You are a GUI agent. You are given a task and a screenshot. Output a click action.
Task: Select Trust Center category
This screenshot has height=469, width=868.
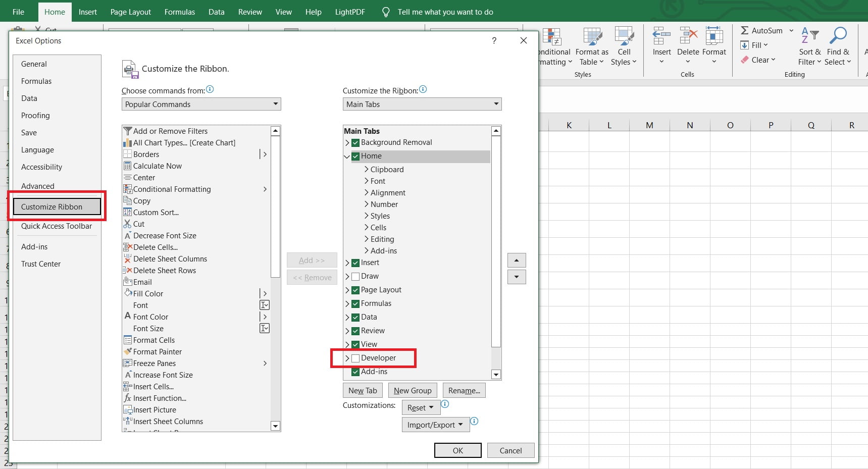(57, 264)
